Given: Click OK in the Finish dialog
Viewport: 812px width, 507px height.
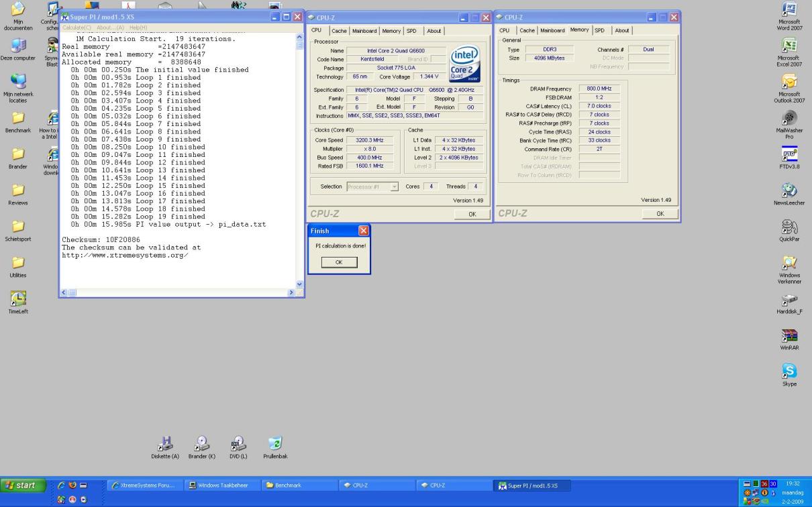Looking at the screenshot, I should click(339, 262).
